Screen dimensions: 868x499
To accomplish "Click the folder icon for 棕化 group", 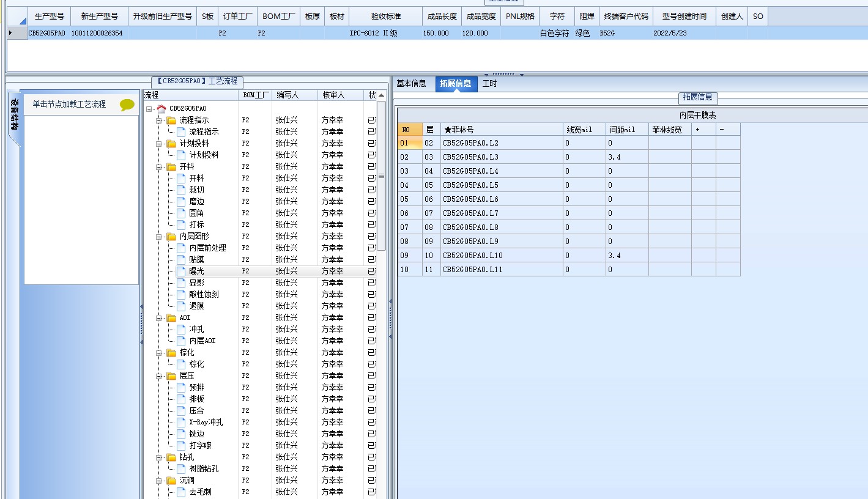I will click(171, 352).
